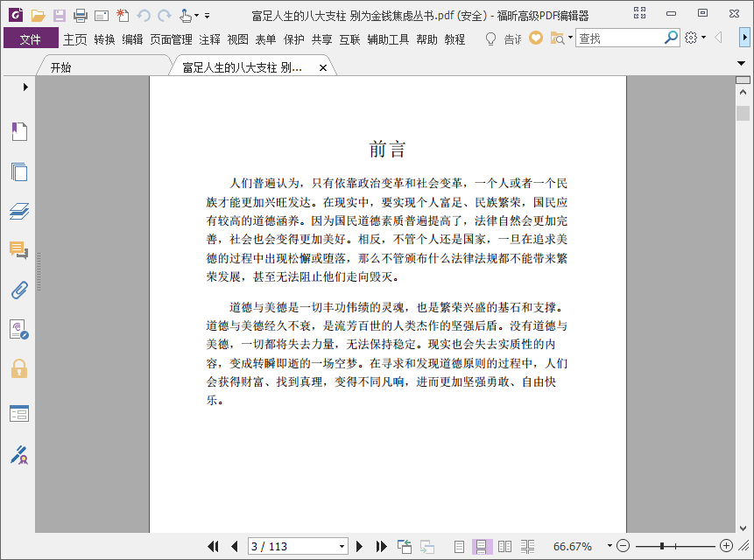Open the form fields panel
The width and height of the screenshot is (754, 560).
(19, 413)
